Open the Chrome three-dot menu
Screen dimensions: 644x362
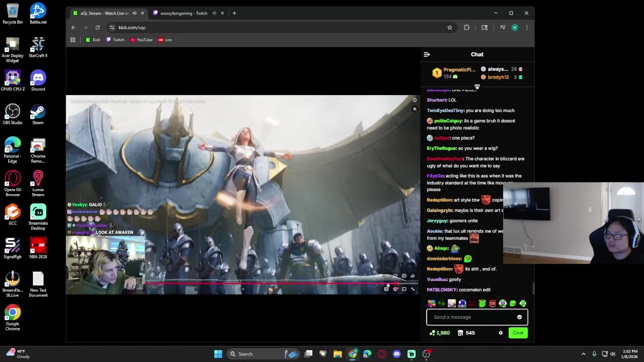click(x=527, y=28)
